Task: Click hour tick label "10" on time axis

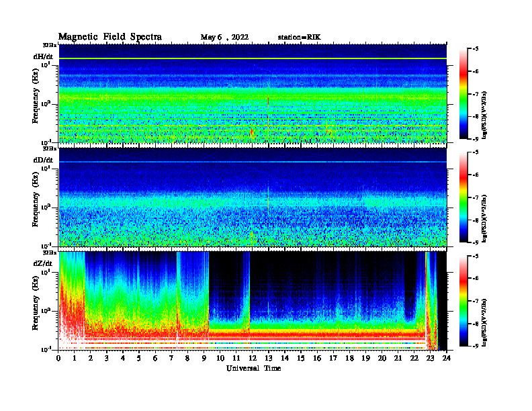Action: pos(220,358)
